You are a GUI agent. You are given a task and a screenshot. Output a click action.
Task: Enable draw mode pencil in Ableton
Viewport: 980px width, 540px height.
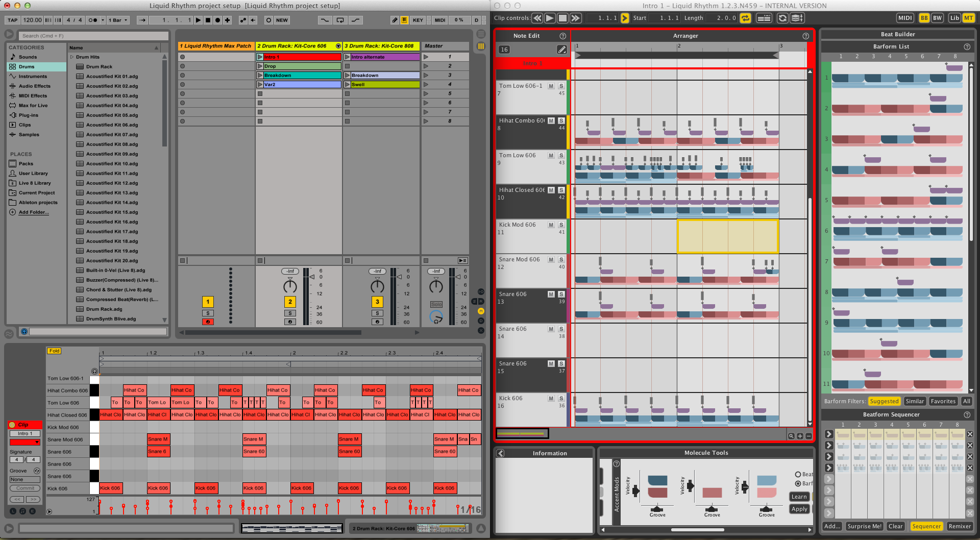[x=395, y=20]
